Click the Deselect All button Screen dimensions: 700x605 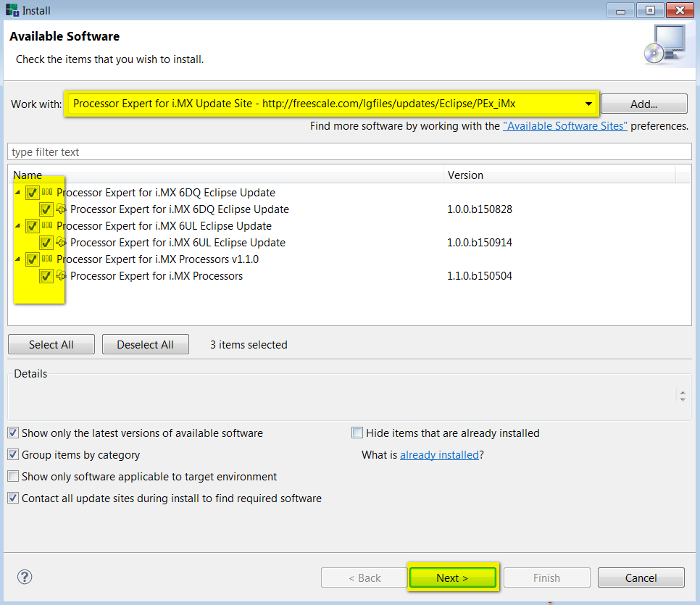pos(145,344)
